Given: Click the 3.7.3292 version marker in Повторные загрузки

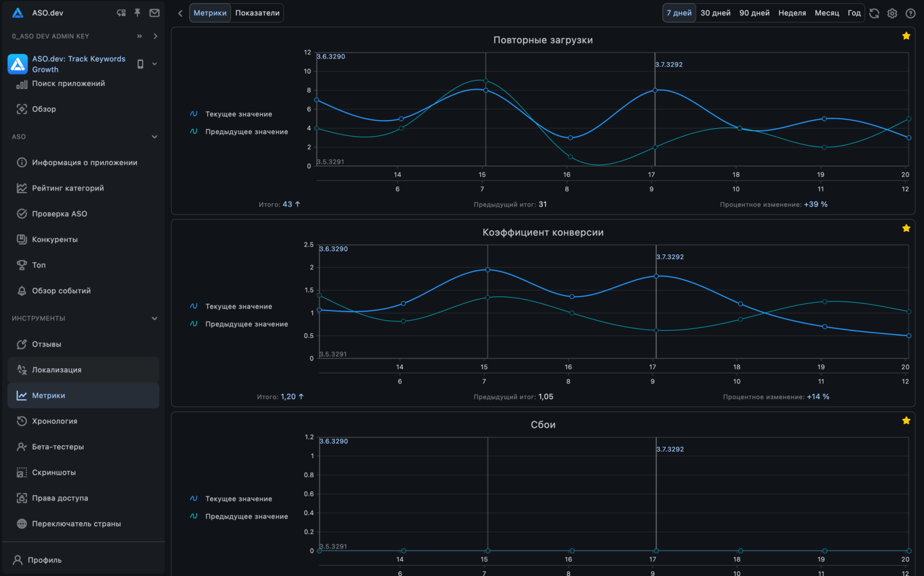Looking at the screenshot, I should pyautogui.click(x=669, y=65).
